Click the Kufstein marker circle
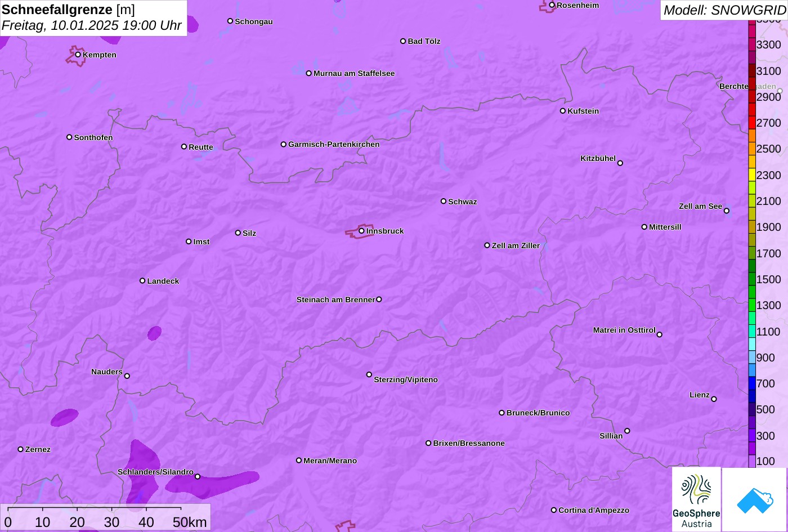 tap(563, 111)
